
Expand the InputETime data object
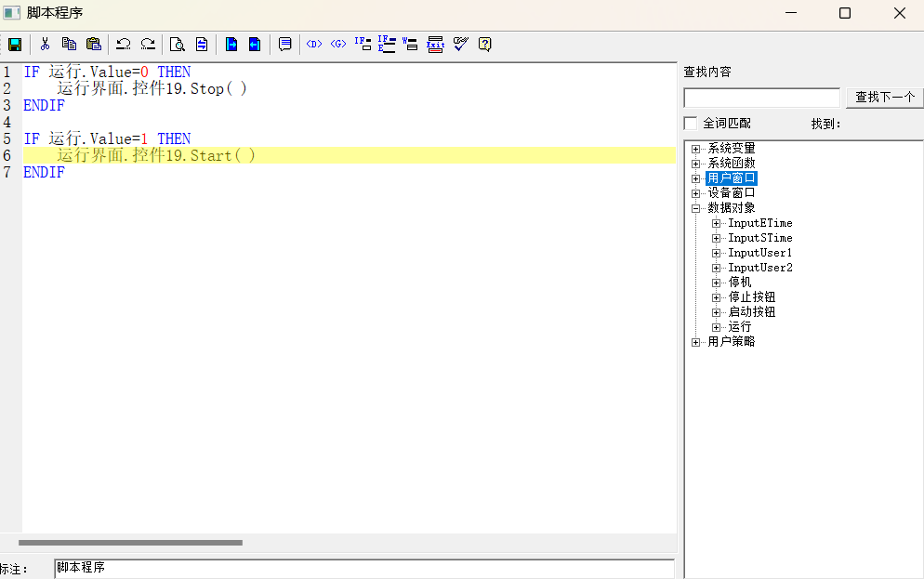coord(716,223)
